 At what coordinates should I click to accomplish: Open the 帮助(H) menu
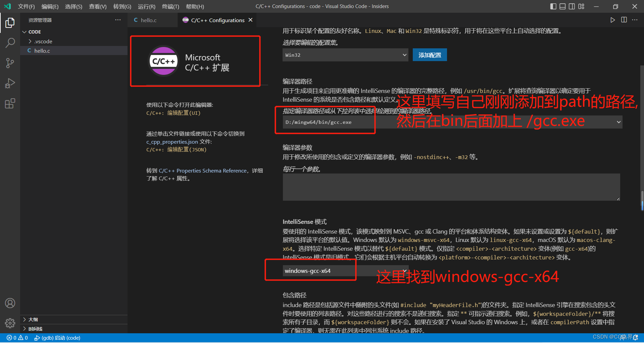[x=195, y=6]
